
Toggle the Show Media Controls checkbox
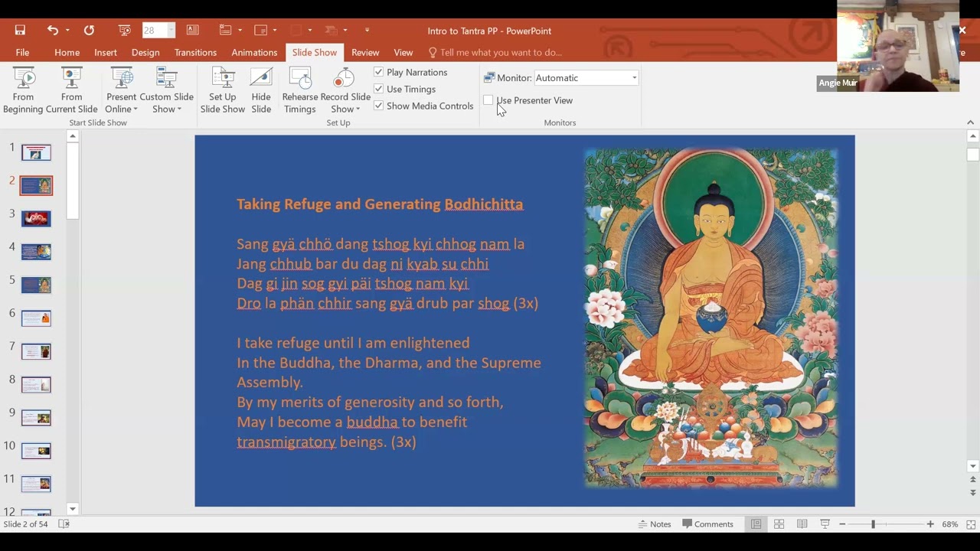(x=378, y=106)
